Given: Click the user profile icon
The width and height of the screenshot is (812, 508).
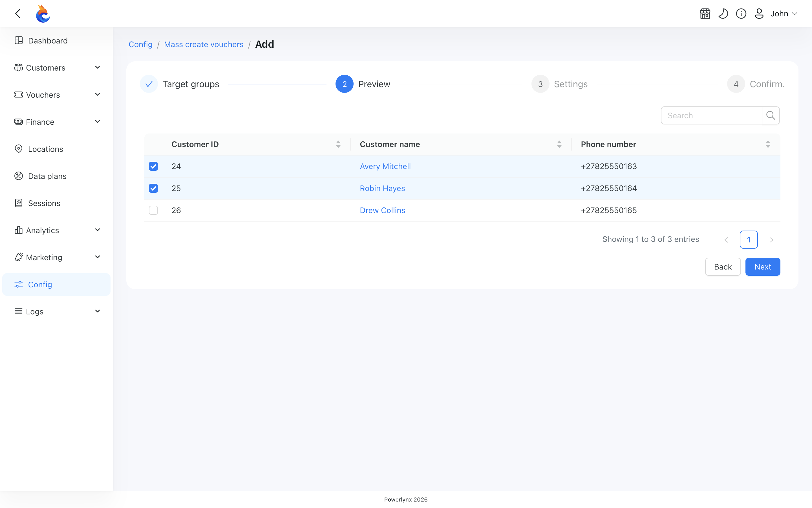Looking at the screenshot, I should click(759, 14).
